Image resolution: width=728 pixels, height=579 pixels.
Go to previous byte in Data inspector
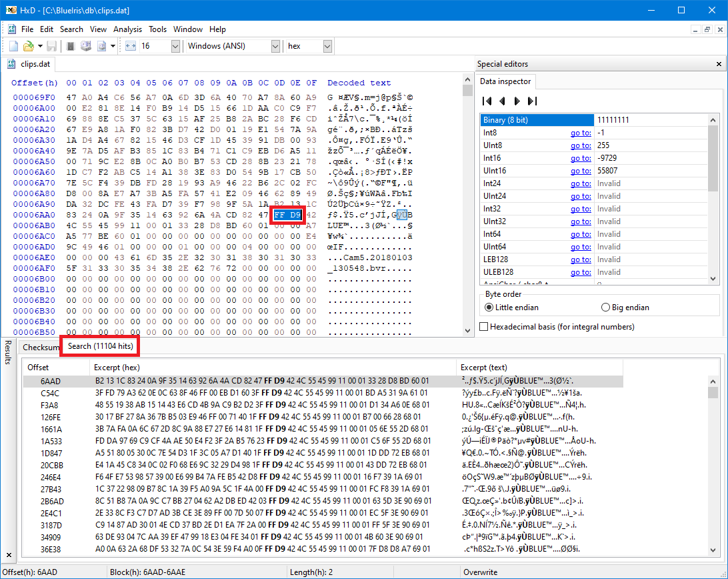(x=502, y=101)
